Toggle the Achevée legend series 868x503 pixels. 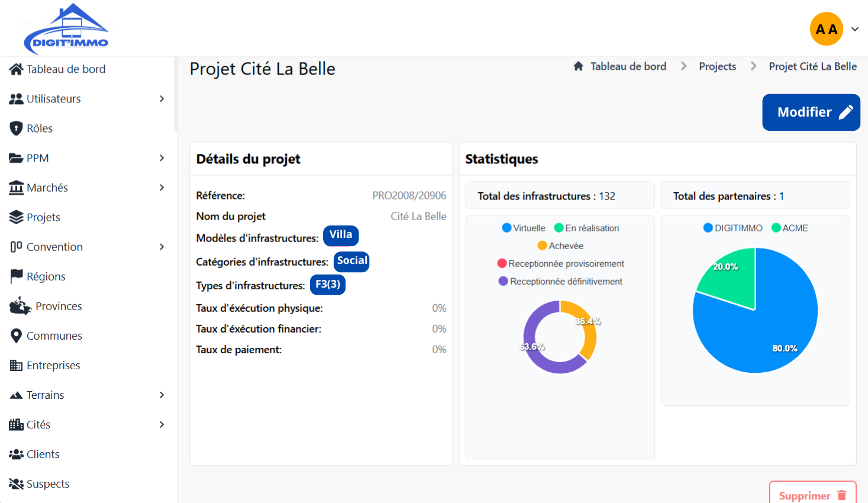coord(560,246)
